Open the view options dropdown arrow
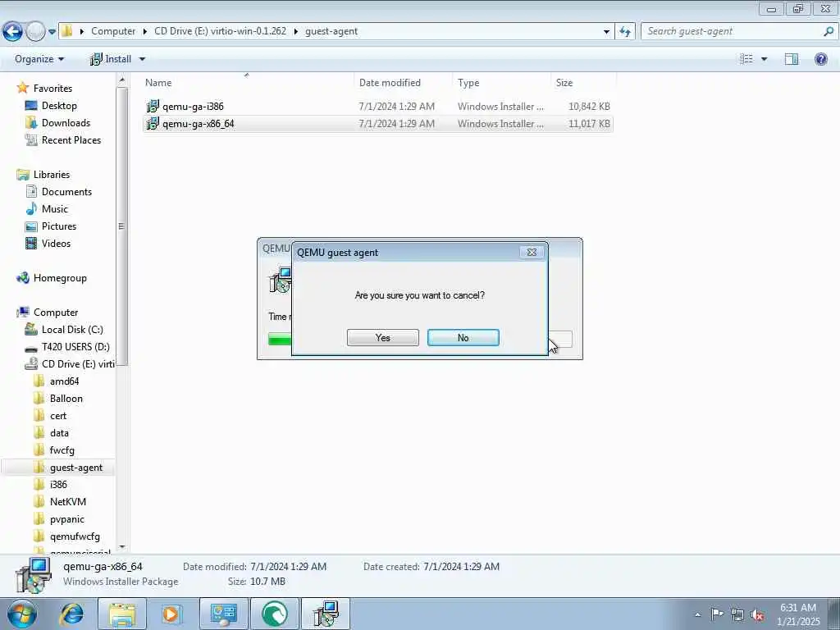Image resolution: width=840 pixels, height=630 pixels. [764, 59]
